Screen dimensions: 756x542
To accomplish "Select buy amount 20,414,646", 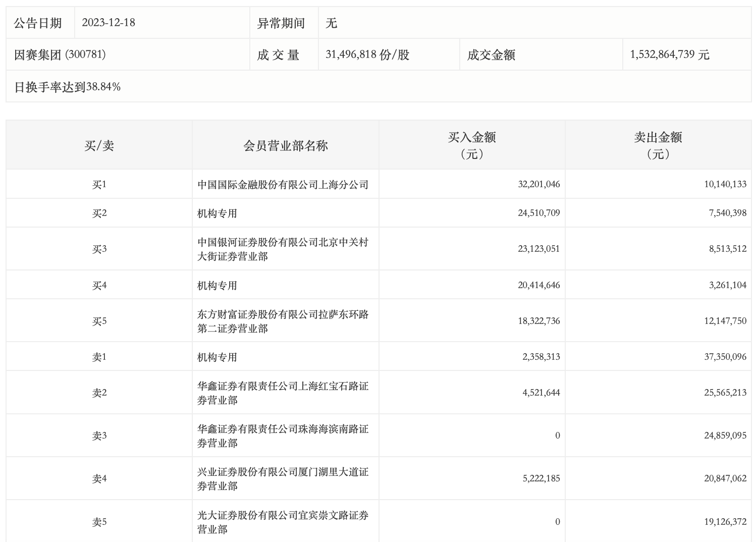I will tap(539, 285).
